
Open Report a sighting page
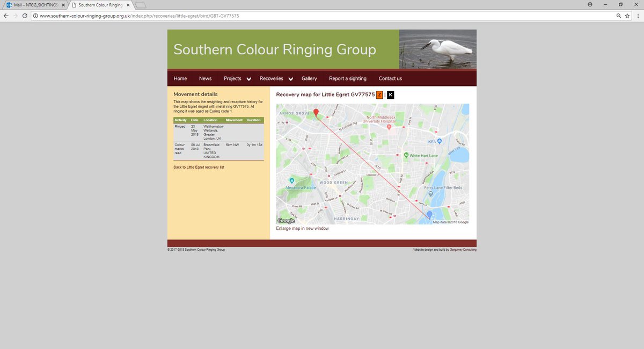tap(348, 78)
